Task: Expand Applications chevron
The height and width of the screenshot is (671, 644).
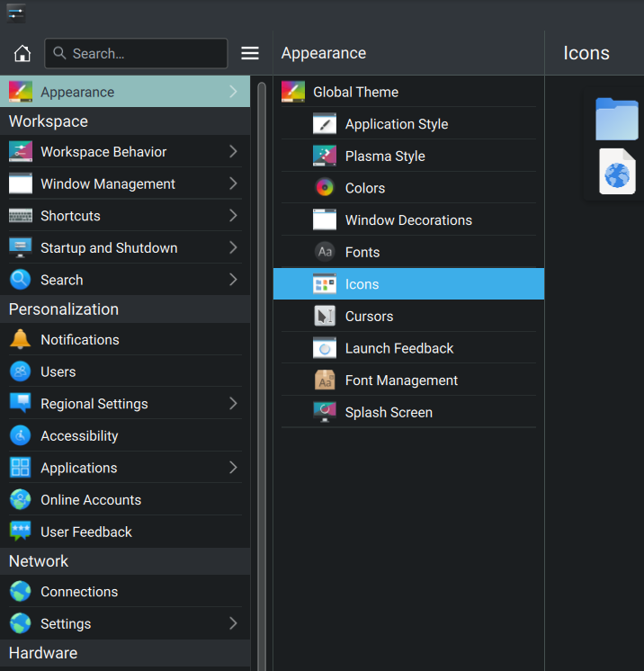Action: point(233,468)
